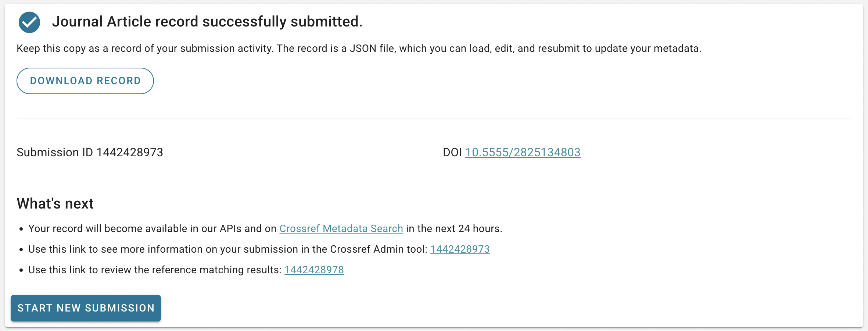The height and width of the screenshot is (331, 868).
Task: View submission 1442428973 in the Crossref Admin tool
Action: click(460, 249)
